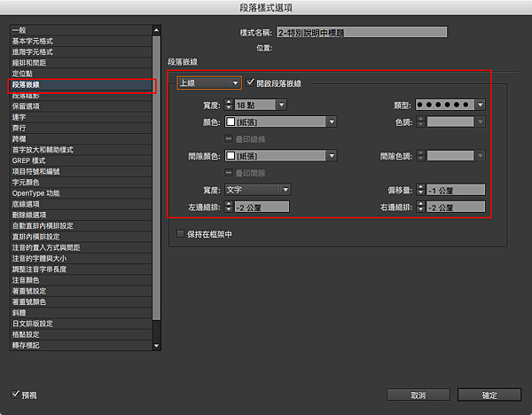Open 定位點 category

(x=81, y=74)
